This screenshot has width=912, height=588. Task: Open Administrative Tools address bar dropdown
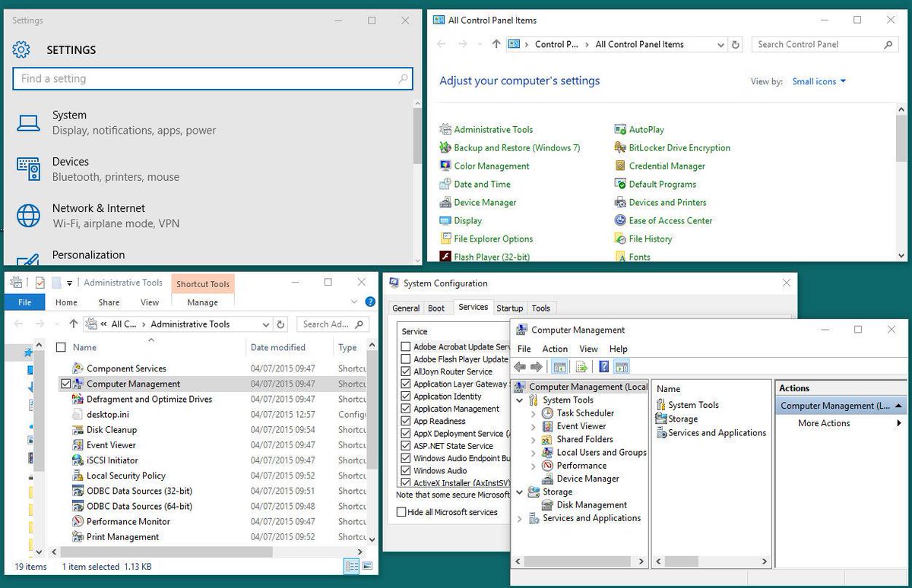[x=265, y=324]
